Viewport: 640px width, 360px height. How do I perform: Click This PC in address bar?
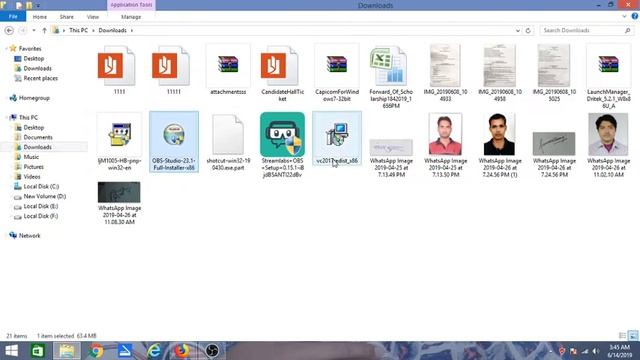click(78, 30)
